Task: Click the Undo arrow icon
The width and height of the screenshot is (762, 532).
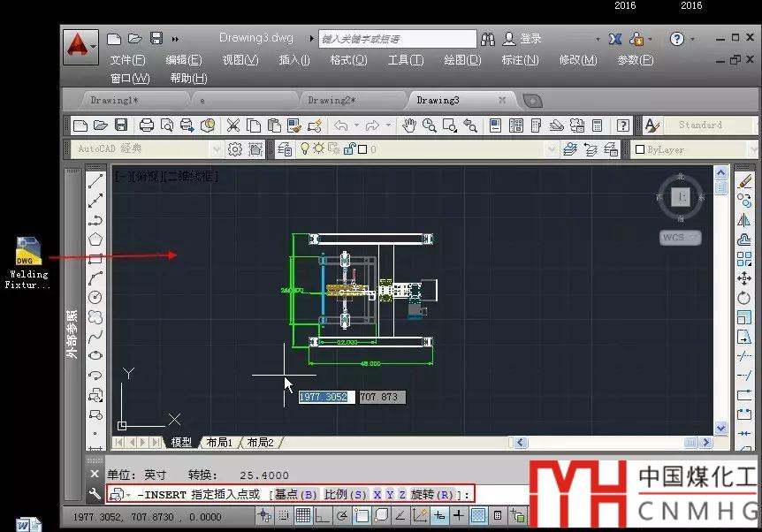Action: click(341, 126)
